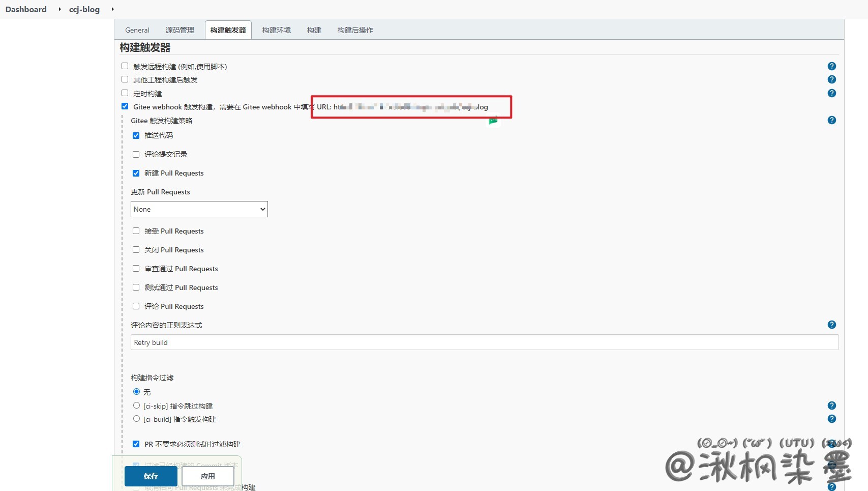
Task: Click help icon beside 其他工程构建后触发
Action: coord(831,79)
